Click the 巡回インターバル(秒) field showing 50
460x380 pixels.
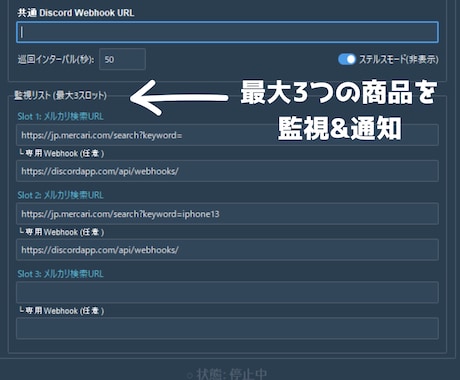tap(122, 59)
